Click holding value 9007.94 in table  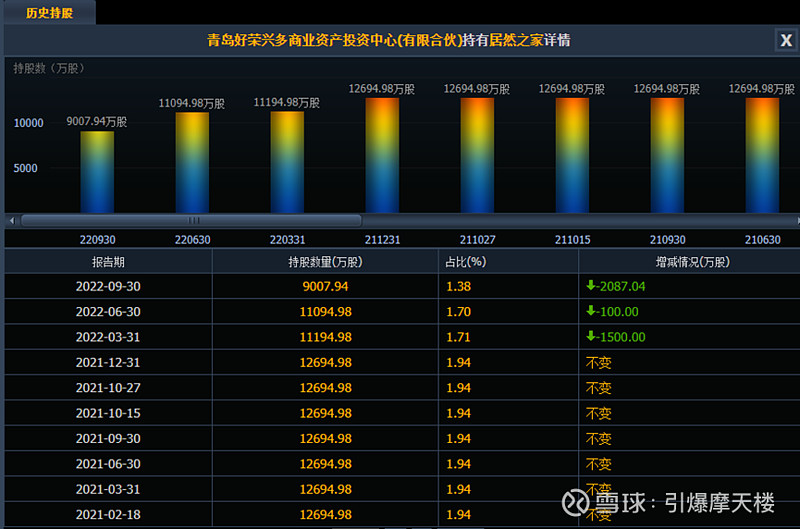pos(325,286)
